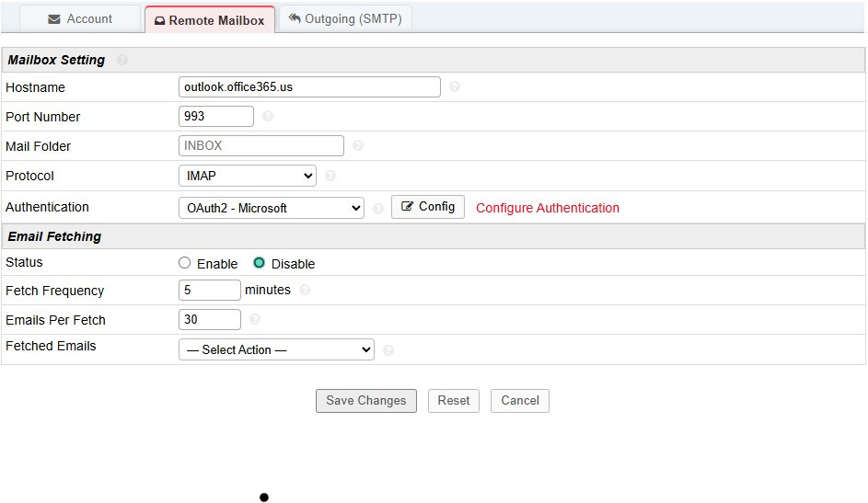Click help icon beside Fetched Emails dropdown
The image size is (868, 503).
(x=388, y=350)
